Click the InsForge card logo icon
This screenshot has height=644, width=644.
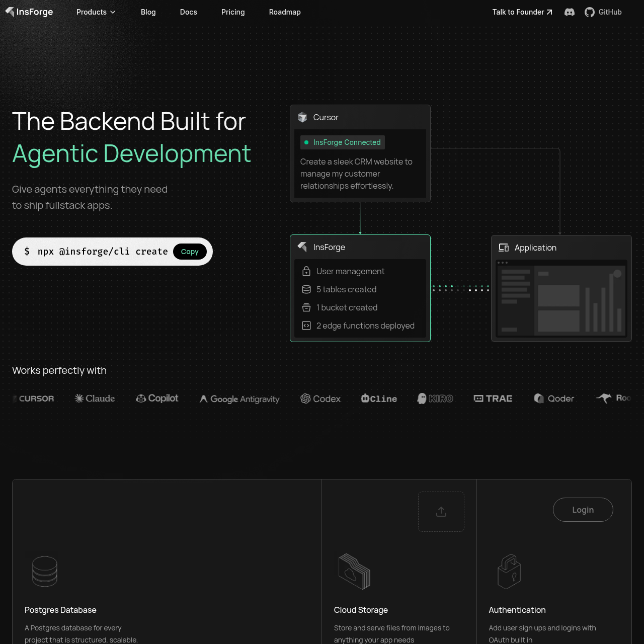[302, 247]
